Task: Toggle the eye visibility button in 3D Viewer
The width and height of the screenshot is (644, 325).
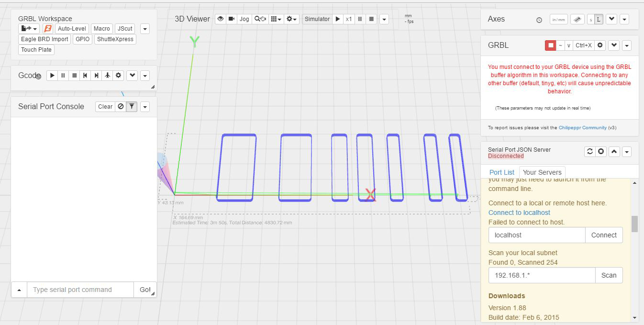Action: (220, 19)
